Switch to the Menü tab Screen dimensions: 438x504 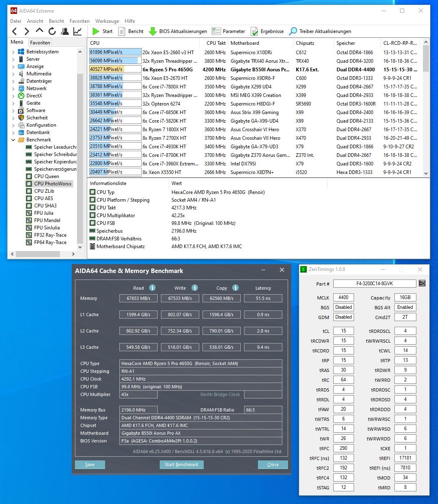click(x=17, y=42)
